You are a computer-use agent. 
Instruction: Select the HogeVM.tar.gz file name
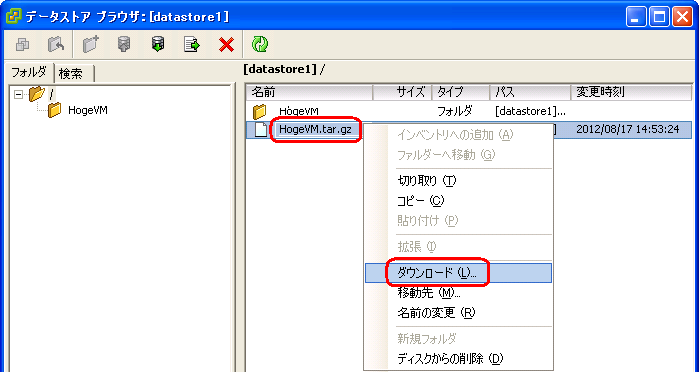coord(315,129)
